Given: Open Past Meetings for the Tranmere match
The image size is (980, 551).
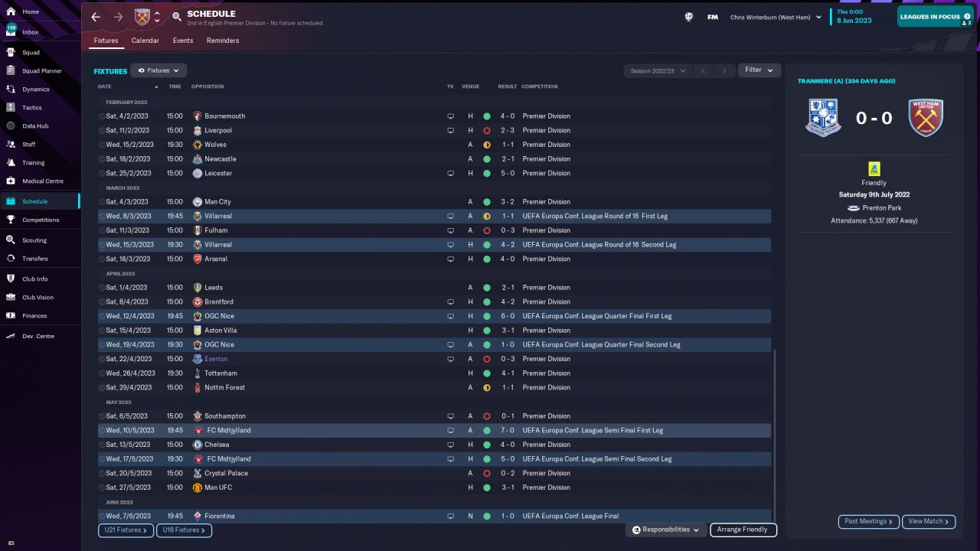Looking at the screenshot, I should 868,521.
